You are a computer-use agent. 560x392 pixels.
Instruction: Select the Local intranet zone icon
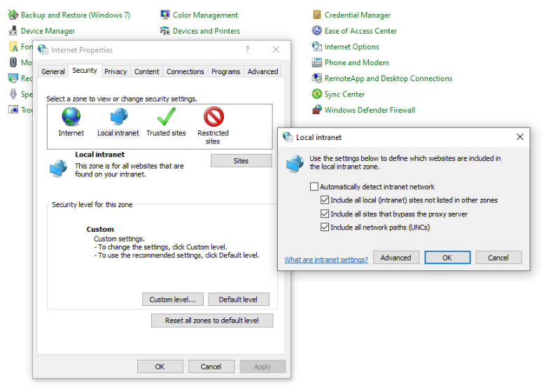[x=118, y=117]
